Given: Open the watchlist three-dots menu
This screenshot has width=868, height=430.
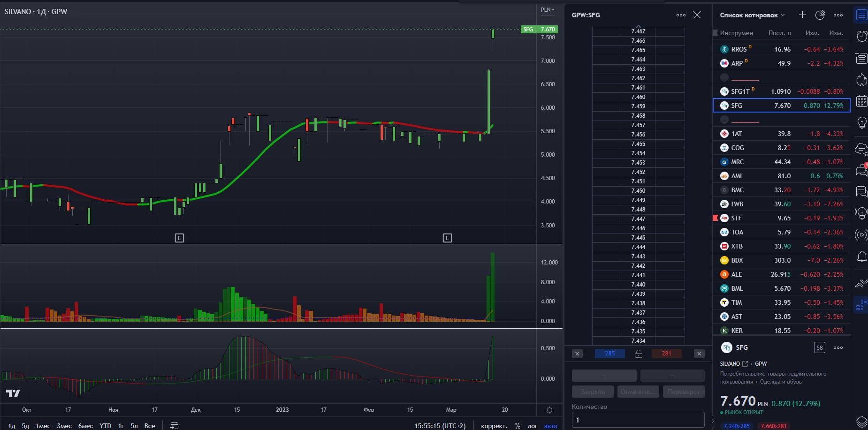Looking at the screenshot, I should [838, 15].
